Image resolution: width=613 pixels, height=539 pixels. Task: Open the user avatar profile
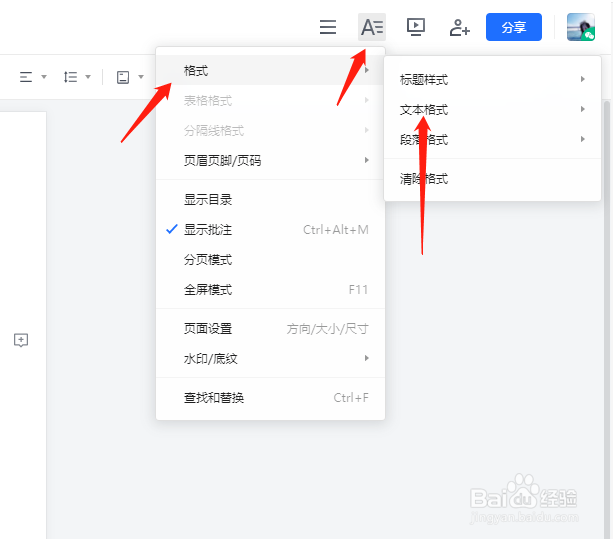pyautogui.click(x=581, y=27)
